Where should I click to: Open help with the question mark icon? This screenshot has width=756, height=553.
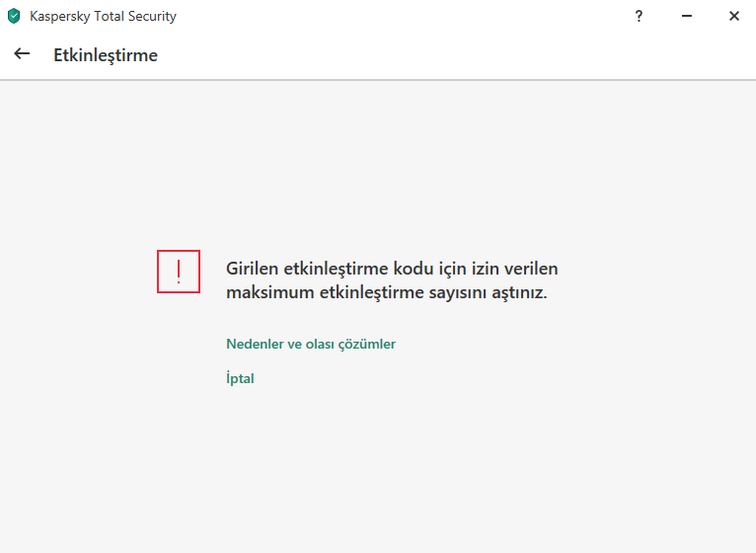[639, 17]
